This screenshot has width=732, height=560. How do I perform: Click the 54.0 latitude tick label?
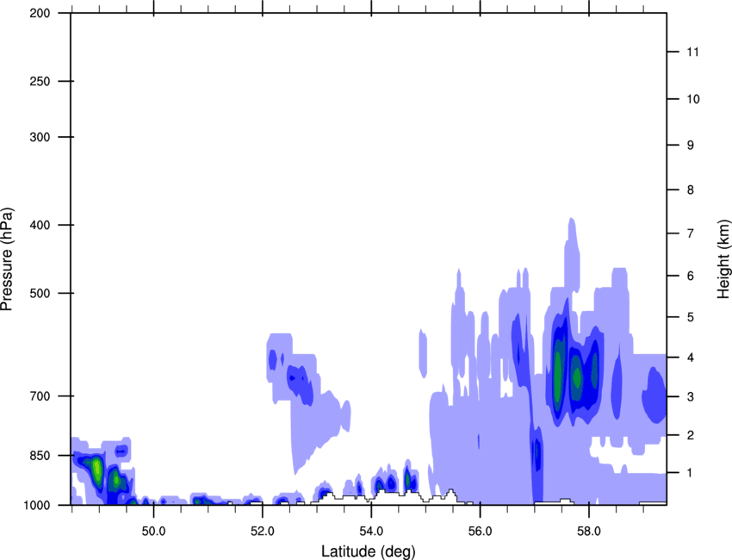click(372, 532)
